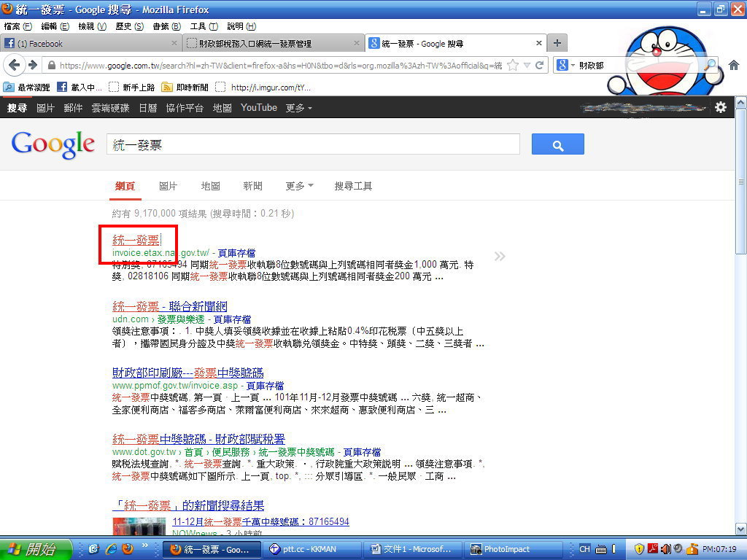The image size is (747, 560).
Task: Click the Adobe PDF tray icon
Action: pyautogui.click(x=653, y=549)
